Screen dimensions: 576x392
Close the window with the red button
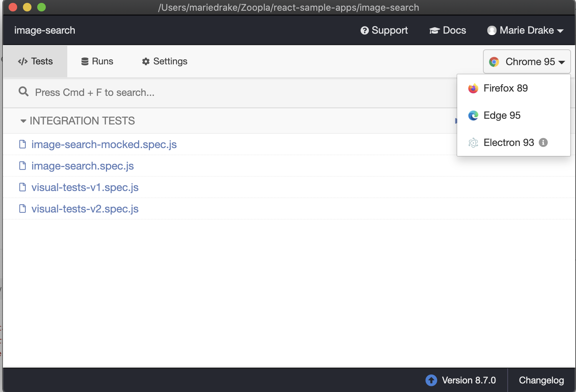point(13,7)
